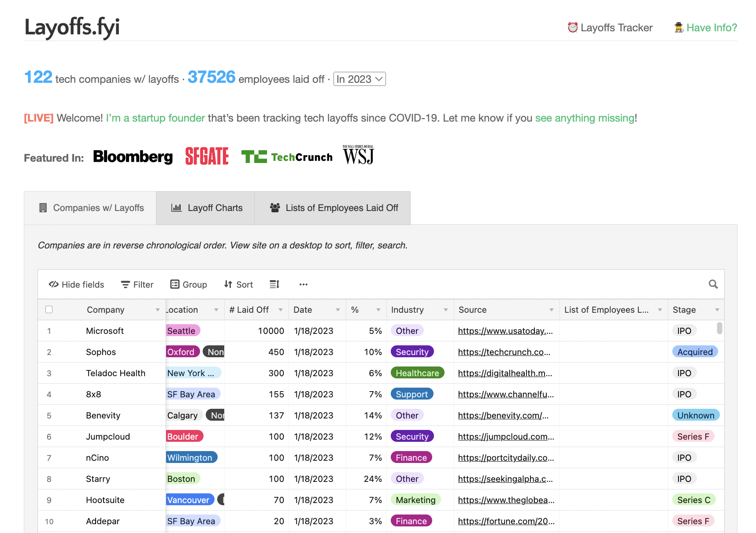
Task: Click the 24% cell in Starry row
Action: pos(366,479)
